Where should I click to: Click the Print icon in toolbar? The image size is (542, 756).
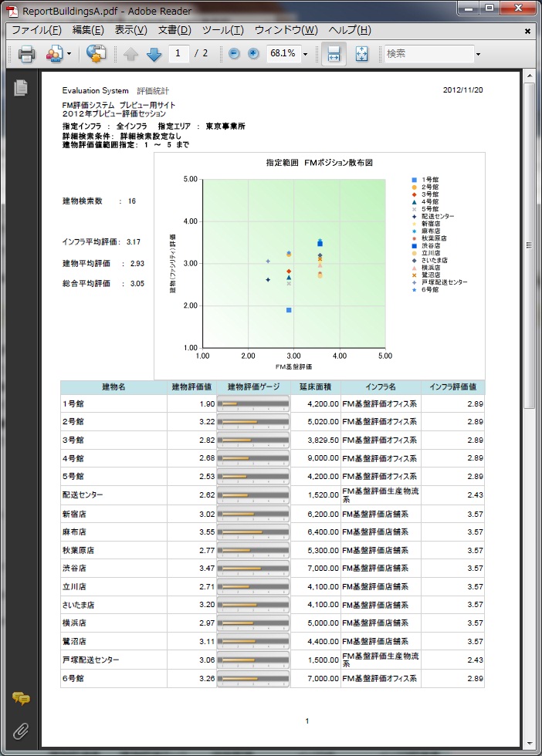pos(26,53)
